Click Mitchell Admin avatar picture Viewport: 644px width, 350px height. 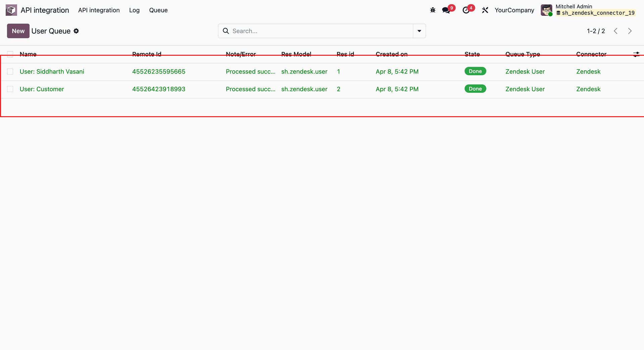[546, 10]
